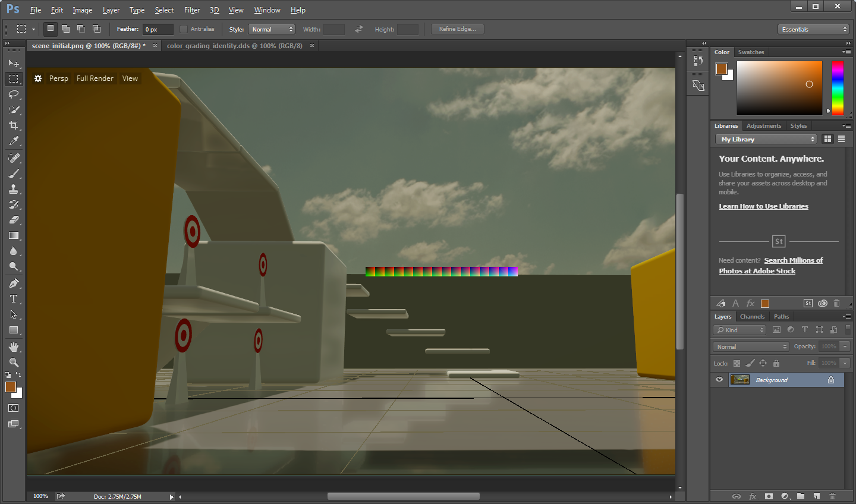Click the Refine Edge button
Image resolution: width=856 pixels, height=504 pixels.
click(457, 29)
